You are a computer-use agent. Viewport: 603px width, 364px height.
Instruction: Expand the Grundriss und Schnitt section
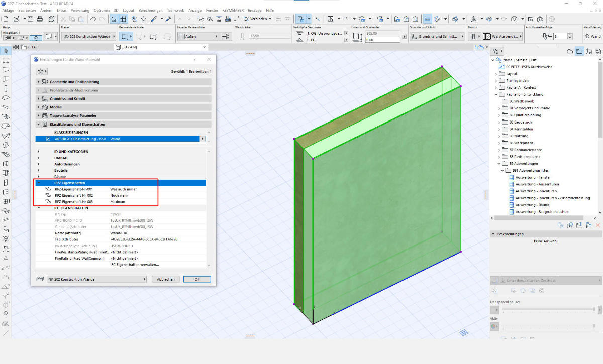[x=39, y=99]
